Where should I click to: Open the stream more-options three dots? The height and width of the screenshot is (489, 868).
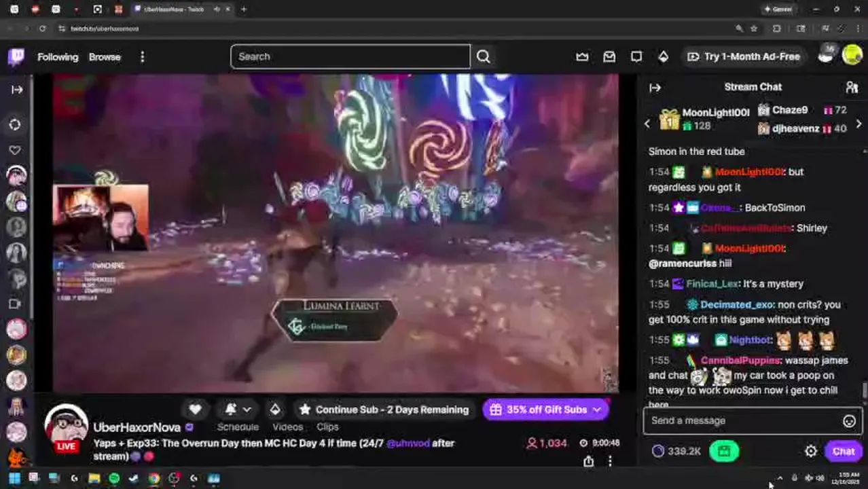(610, 461)
